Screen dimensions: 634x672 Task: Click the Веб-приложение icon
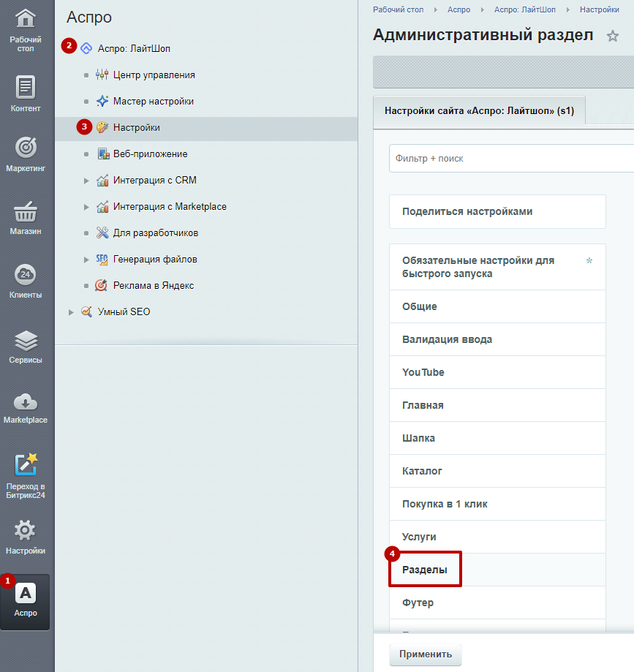coord(103,154)
